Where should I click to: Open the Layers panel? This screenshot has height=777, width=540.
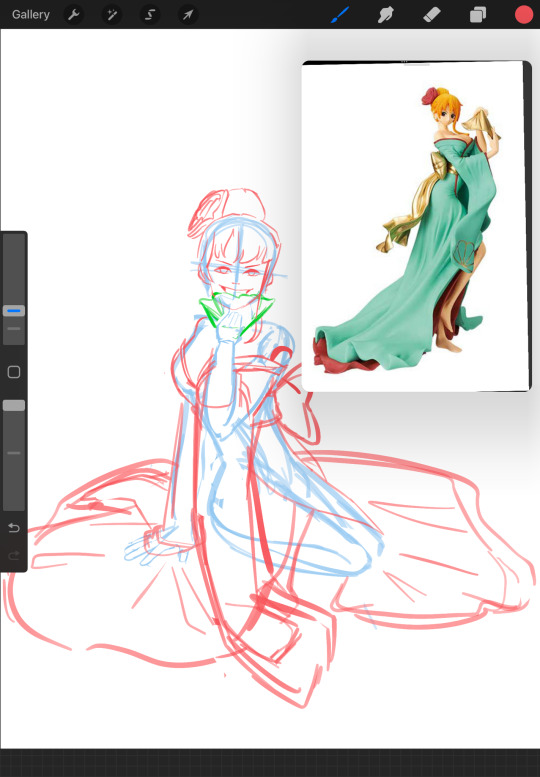(478, 15)
